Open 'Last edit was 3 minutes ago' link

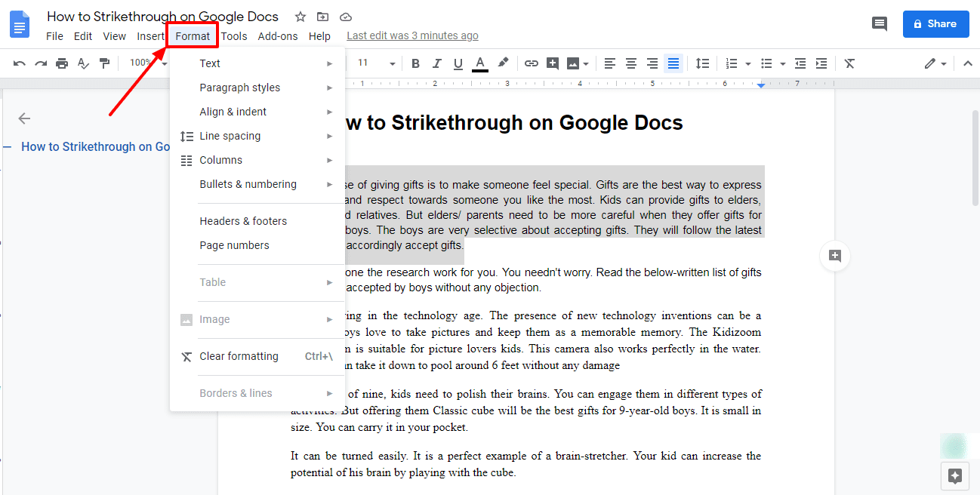(x=412, y=36)
